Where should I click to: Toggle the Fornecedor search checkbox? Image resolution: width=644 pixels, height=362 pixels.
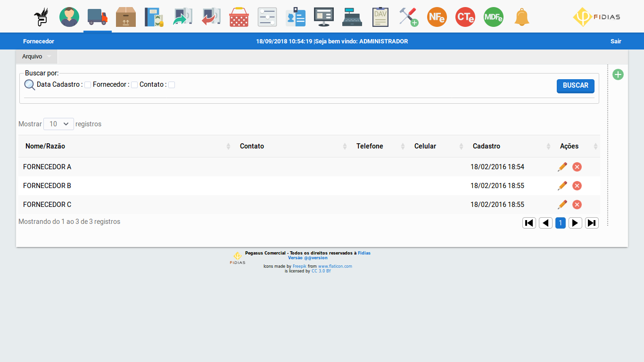[134, 85]
